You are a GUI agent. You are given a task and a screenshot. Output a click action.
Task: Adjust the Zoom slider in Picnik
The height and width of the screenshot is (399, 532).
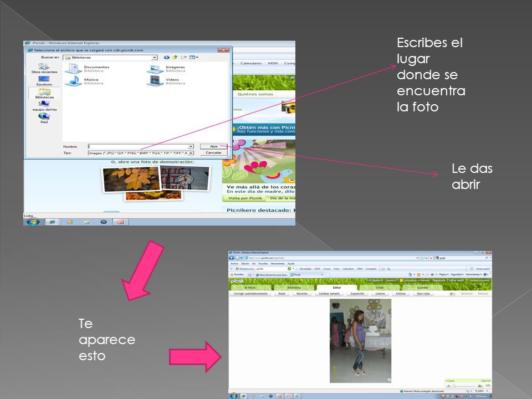[464, 386]
